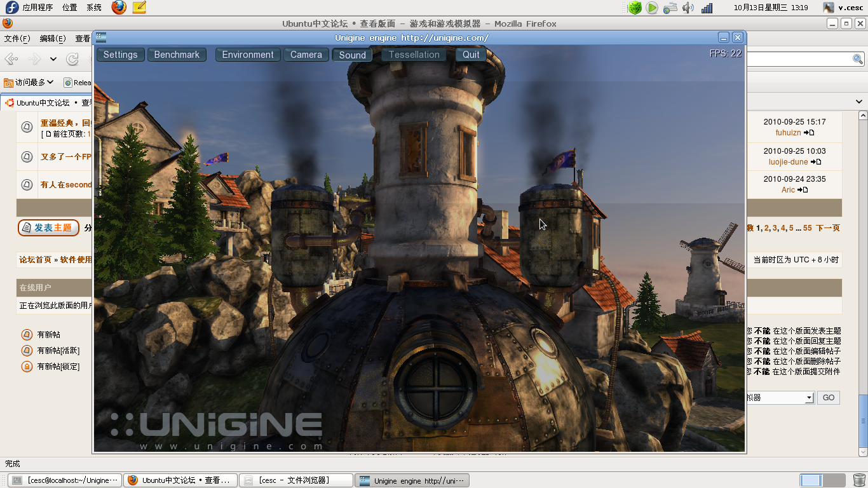Click the 有新帖[活跃] legend icon

click(x=27, y=350)
